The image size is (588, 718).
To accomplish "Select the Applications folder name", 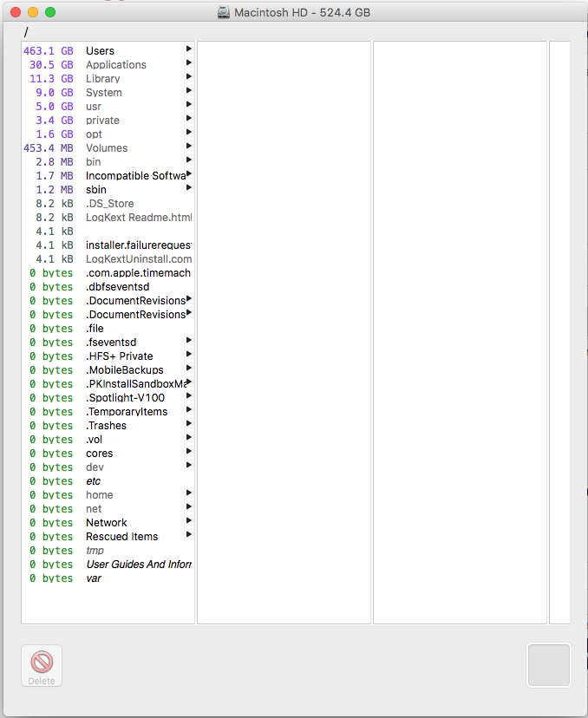I will pyautogui.click(x=116, y=65).
